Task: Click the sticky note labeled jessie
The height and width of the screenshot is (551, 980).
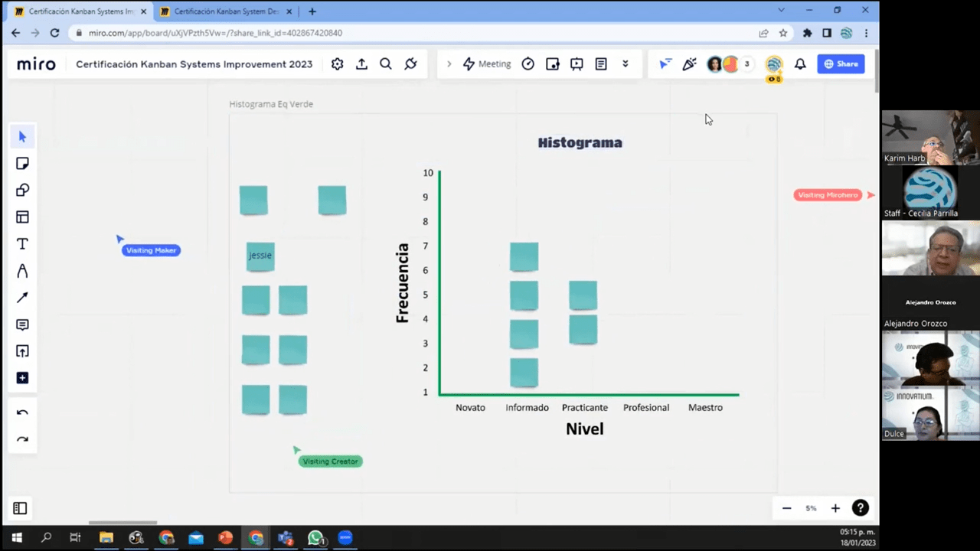Action: point(260,256)
